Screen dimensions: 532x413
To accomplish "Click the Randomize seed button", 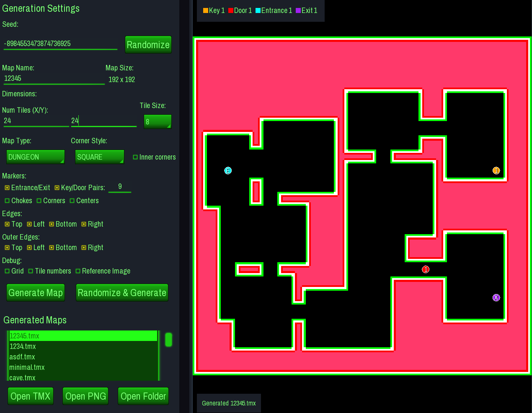I will 148,45.
